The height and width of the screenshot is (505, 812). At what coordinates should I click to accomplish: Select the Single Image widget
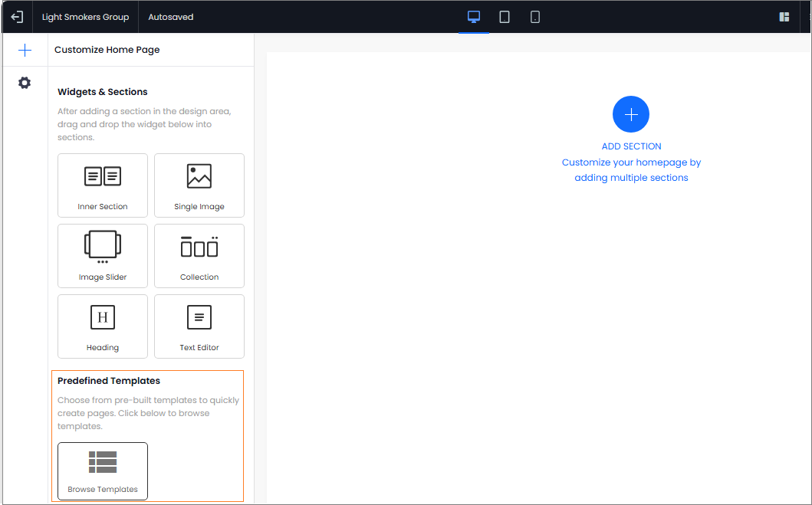(199, 185)
